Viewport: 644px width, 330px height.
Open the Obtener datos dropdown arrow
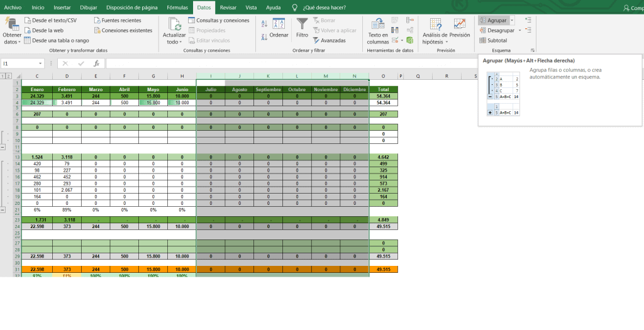(19, 42)
